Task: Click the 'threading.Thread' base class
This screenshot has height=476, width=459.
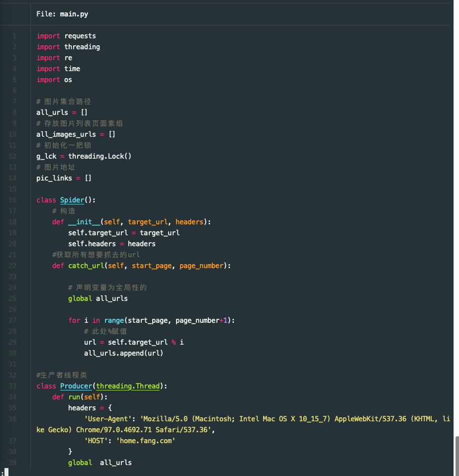Action: pyautogui.click(x=128, y=386)
